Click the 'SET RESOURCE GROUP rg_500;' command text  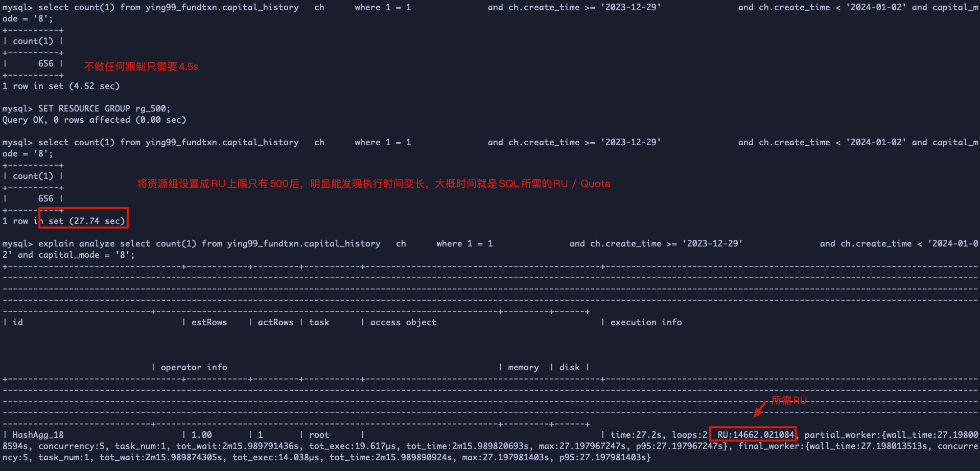104,108
